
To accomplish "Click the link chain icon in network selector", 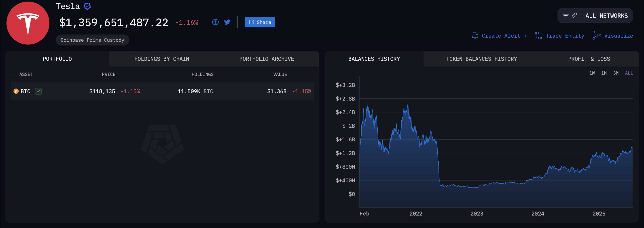I will point(574,15).
